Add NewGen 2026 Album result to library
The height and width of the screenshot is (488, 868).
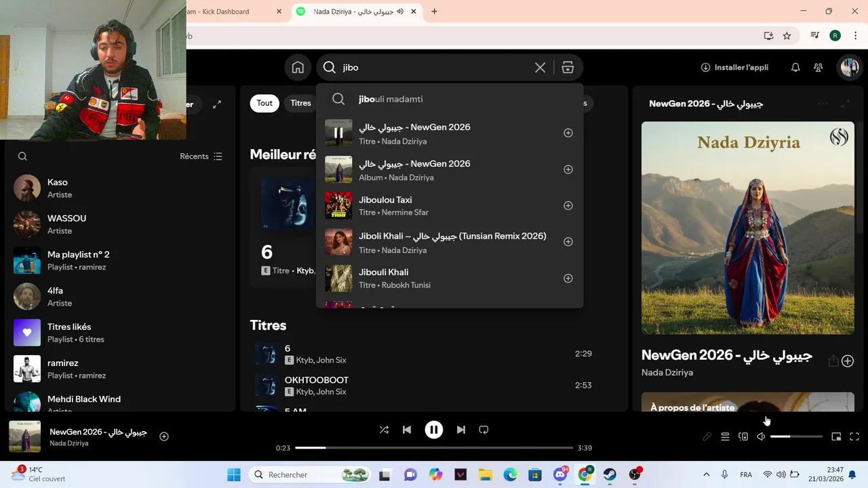pos(568,169)
